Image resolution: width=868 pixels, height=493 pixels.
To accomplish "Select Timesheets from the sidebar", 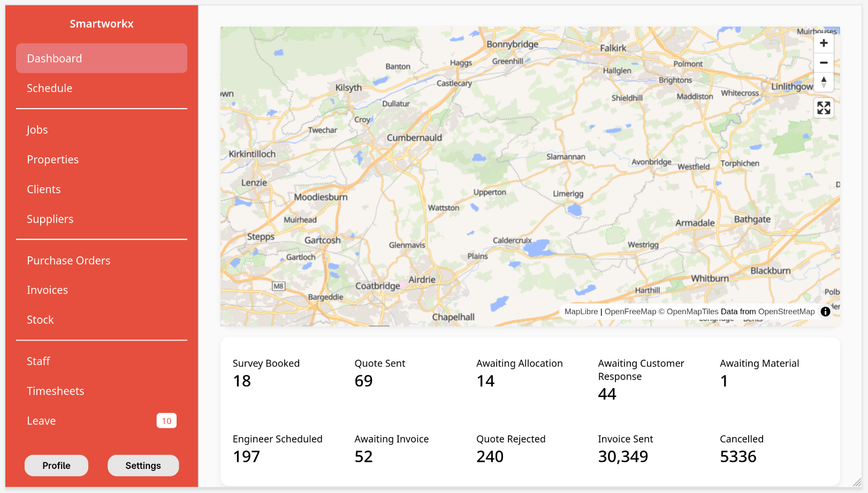I will tap(56, 391).
